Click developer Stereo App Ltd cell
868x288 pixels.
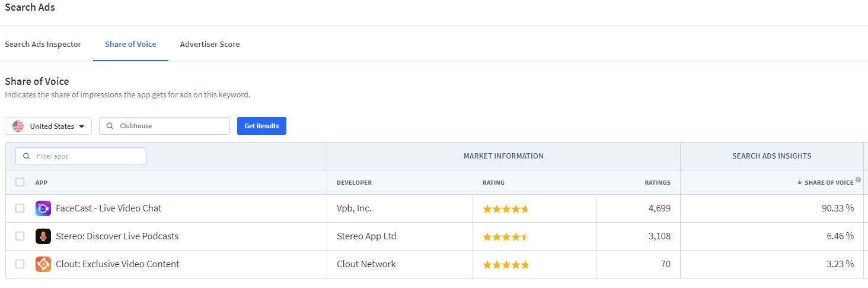[x=366, y=236]
